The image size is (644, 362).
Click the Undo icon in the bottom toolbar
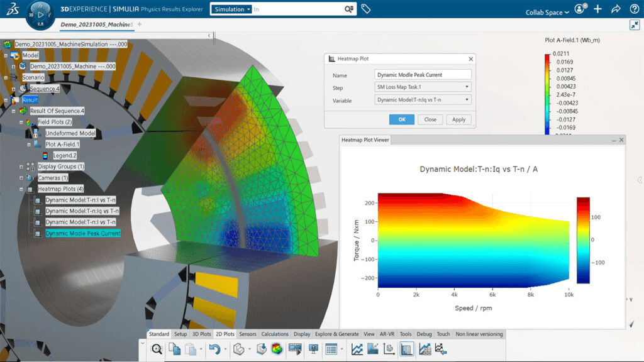coord(216,348)
